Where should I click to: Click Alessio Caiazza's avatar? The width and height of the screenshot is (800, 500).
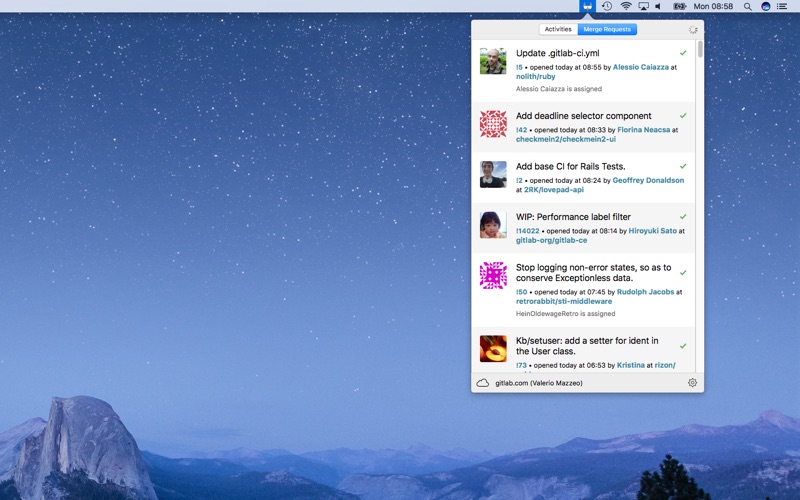pyautogui.click(x=493, y=61)
